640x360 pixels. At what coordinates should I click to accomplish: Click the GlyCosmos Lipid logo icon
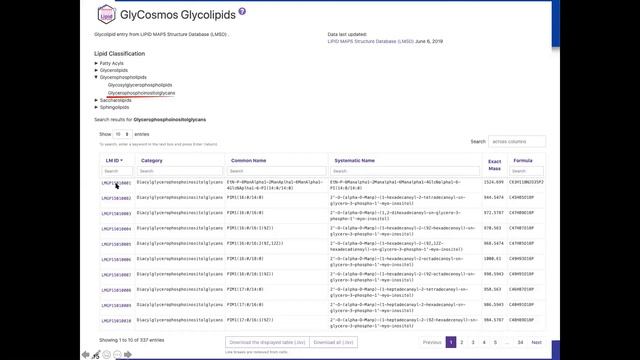pyautogui.click(x=106, y=14)
